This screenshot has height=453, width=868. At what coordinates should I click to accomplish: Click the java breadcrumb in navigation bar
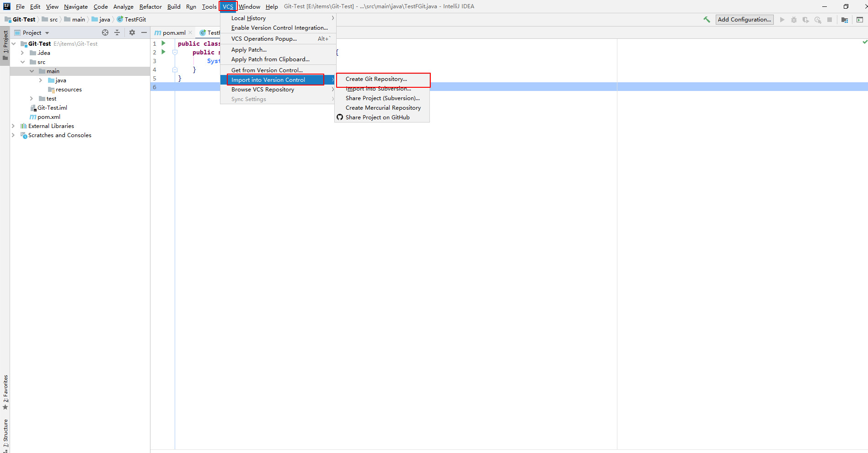click(101, 20)
